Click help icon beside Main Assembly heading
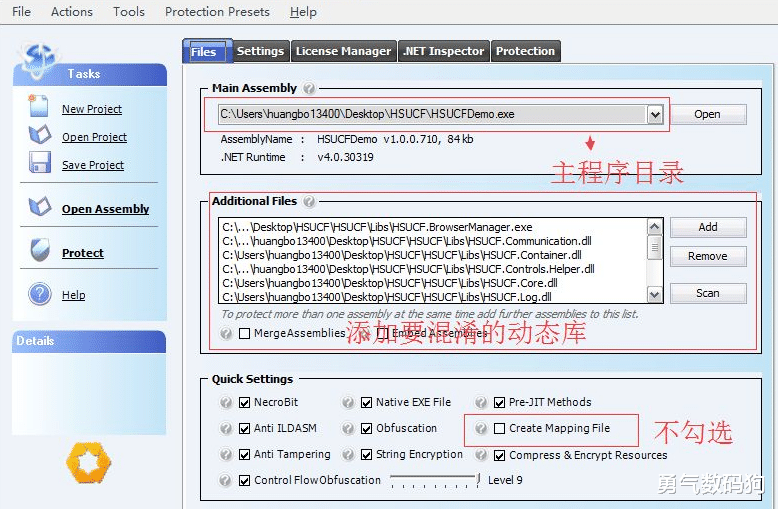The width and height of the screenshot is (778, 509). tap(309, 88)
